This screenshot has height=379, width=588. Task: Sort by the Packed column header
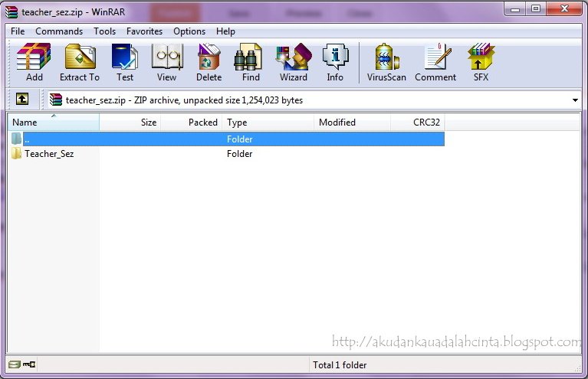click(x=192, y=122)
